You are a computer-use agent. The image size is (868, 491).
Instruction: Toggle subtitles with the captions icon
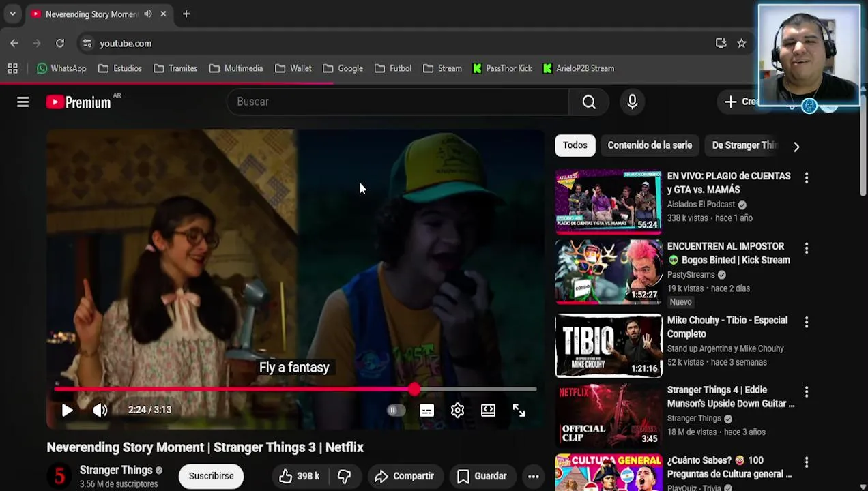[x=426, y=411]
